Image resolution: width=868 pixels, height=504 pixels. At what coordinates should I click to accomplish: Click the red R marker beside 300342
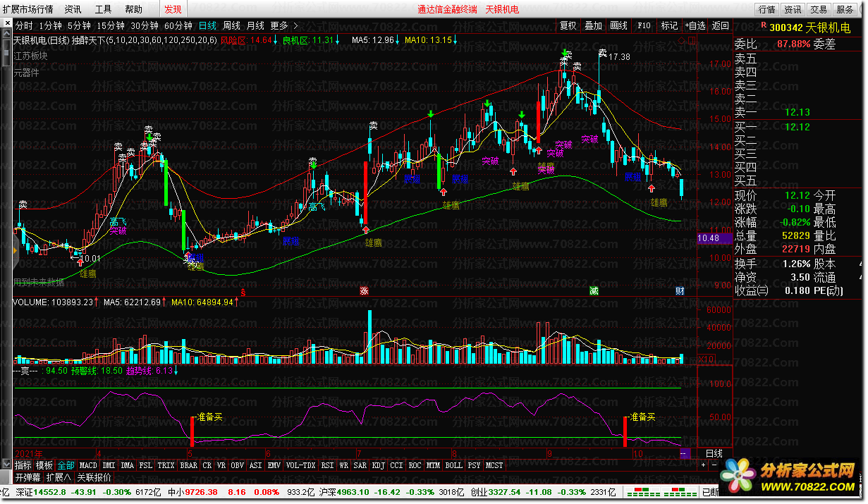(x=763, y=26)
